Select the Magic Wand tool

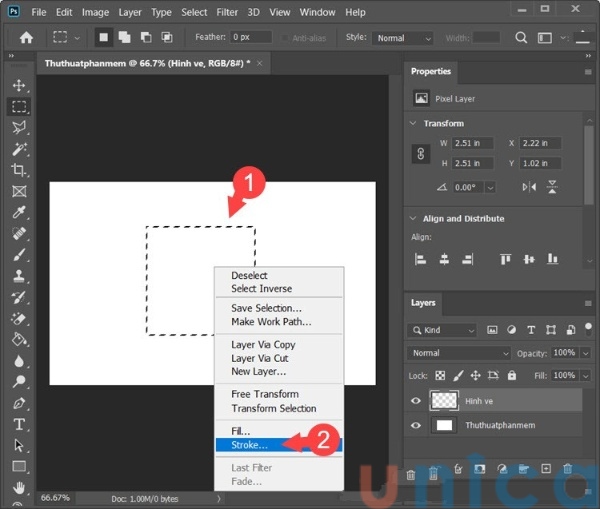point(19,149)
